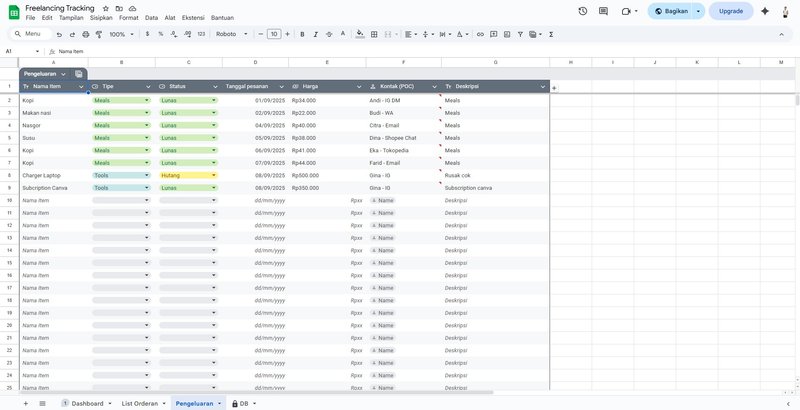This screenshot has height=410, width=800.
Task: Open Roboto font family dropdown
Action: click(231, 34)
